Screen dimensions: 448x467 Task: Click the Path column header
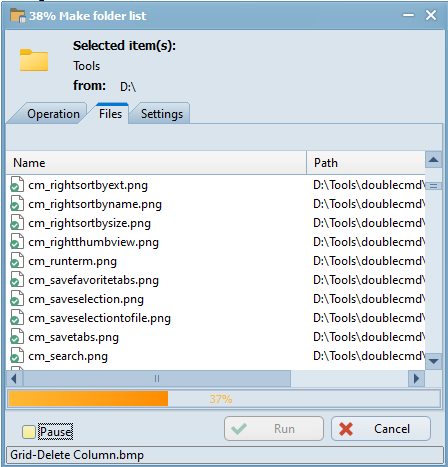pos(366,163)
